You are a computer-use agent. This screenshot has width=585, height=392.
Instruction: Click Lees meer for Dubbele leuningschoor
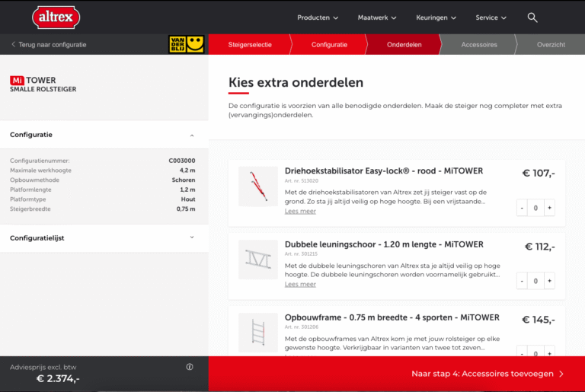coord(300,284)
